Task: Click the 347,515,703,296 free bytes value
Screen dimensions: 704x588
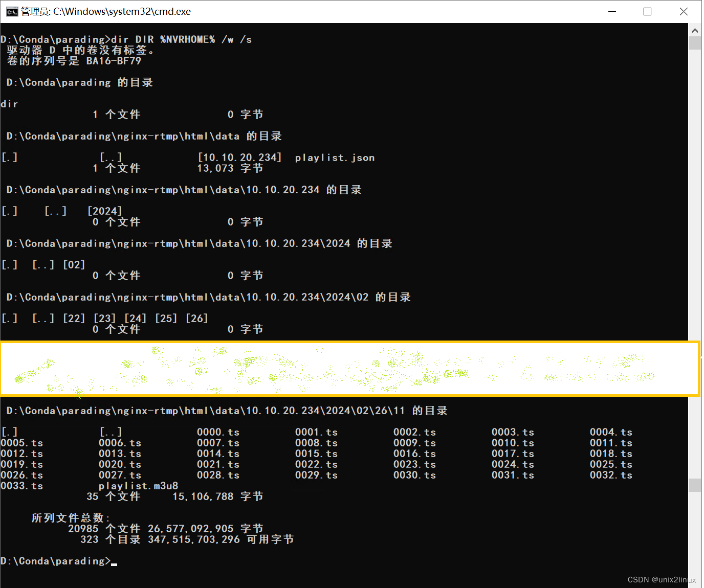Action: pyautogui.click(x=194, y=540)
